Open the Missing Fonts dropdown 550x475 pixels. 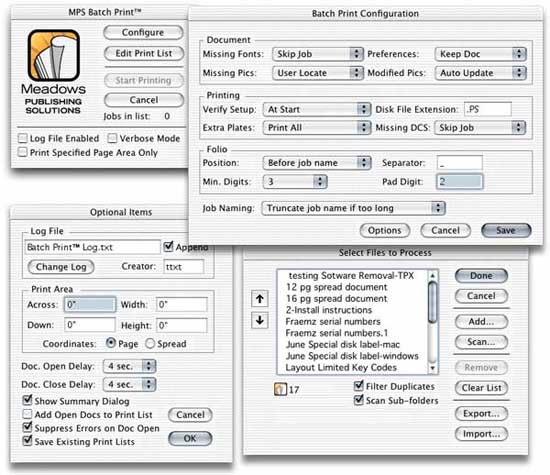(317, 54)
